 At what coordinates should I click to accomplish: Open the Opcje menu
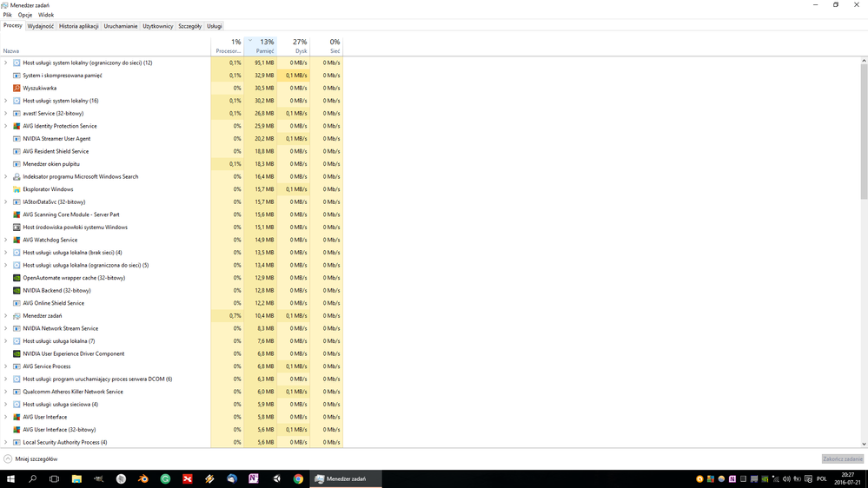tap(25, 15)
